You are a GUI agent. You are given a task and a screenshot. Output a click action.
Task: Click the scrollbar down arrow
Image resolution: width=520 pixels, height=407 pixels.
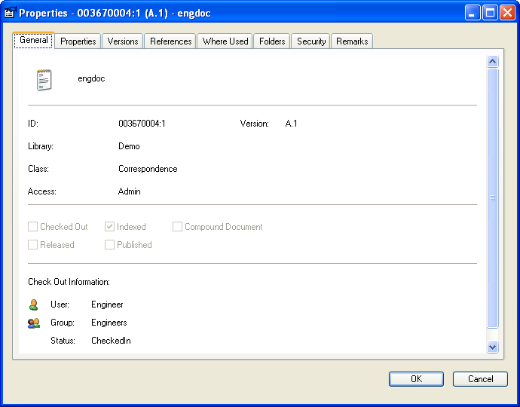click(492, 347)
